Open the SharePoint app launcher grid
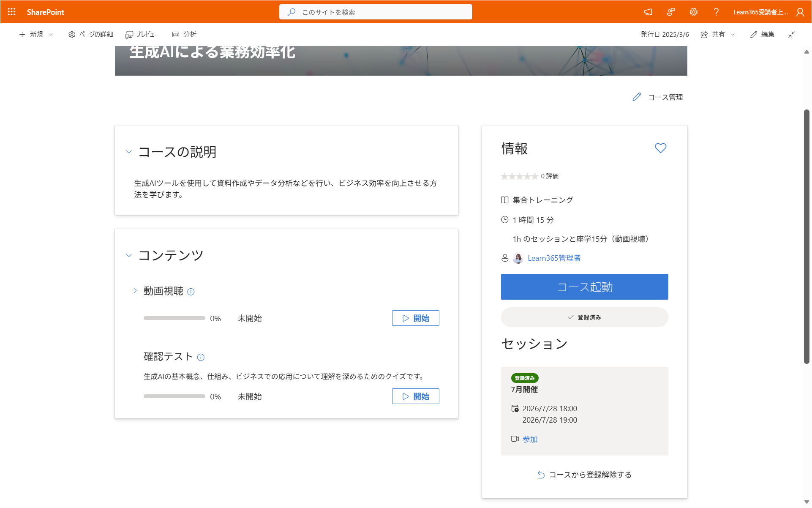The height and width of the screenshot is (508, 812). [11, 12]
